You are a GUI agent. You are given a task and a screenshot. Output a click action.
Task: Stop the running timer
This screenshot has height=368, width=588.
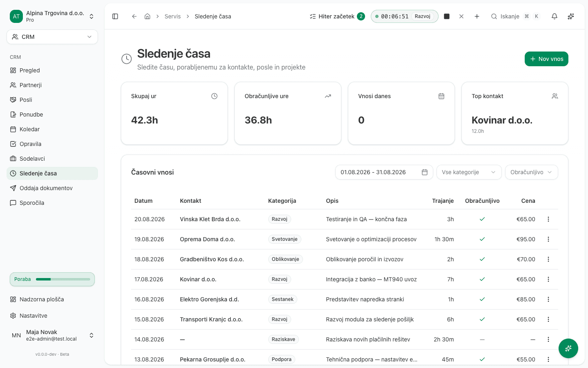click(x=447, y=16)
